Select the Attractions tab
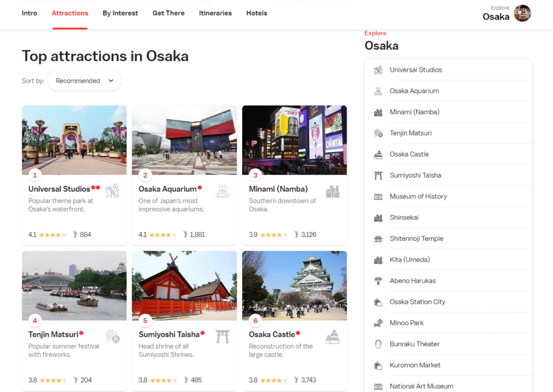This screenshot has width=553, height=392. point(70,13)
